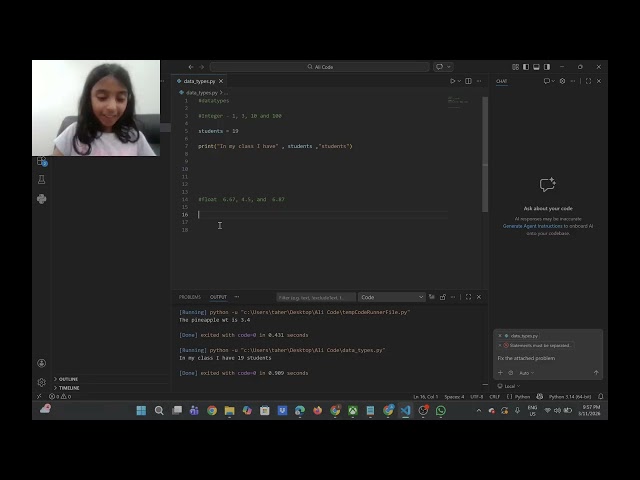Click the Ln 16, Col 1 status item

pyautogui.click(x=425, y=397)
